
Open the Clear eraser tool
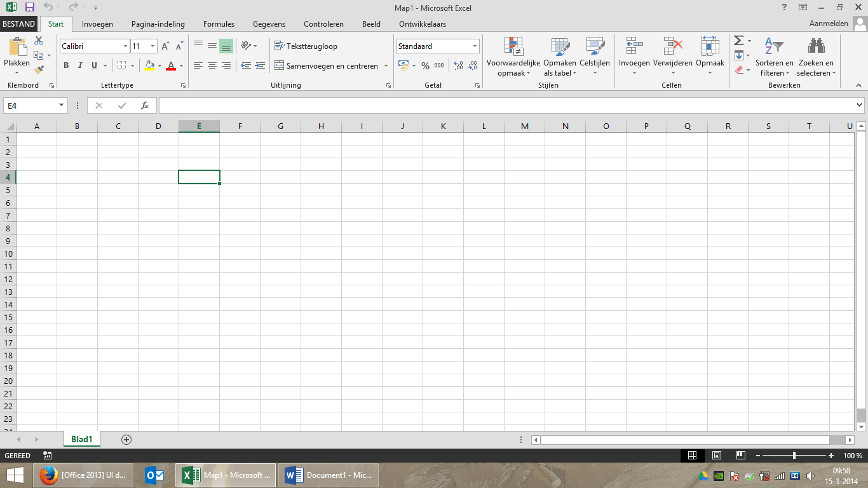[x=738, y=69]
